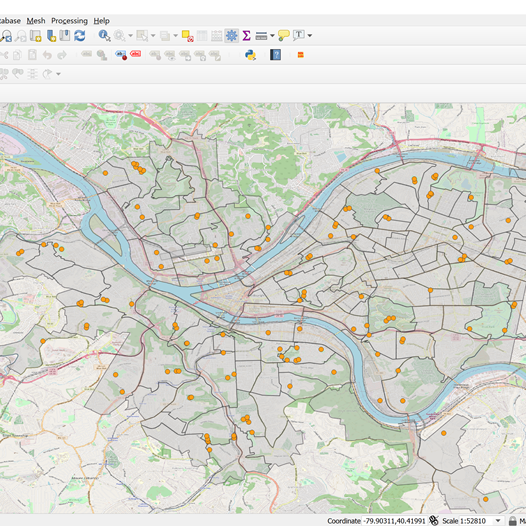This screenshot has width=526, height=526.
Task: Deselect features from all layers
Action: 188,36
